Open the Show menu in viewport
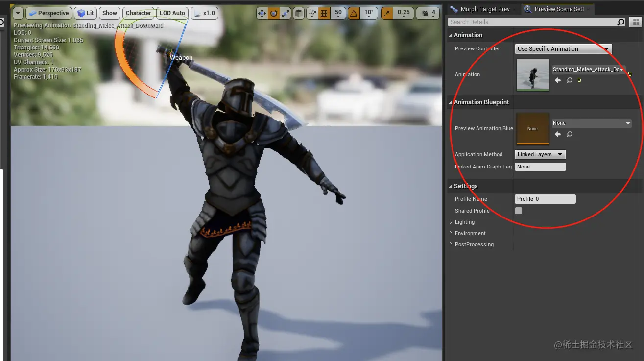This screenshot has width=644, height=361. [110, 13]
